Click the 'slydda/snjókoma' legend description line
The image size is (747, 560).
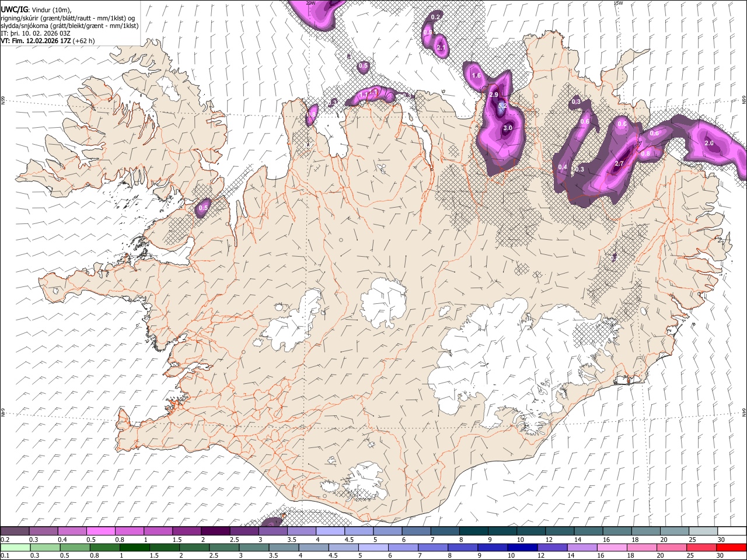tap(69, 26)
